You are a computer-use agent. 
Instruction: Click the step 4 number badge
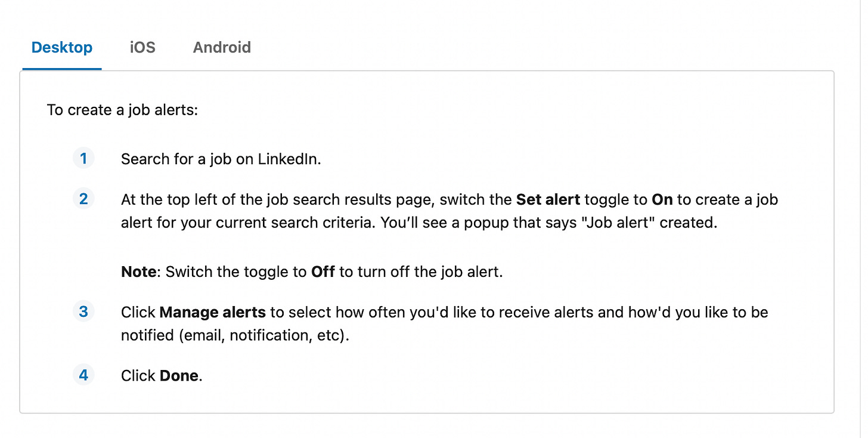click(83, 375)
